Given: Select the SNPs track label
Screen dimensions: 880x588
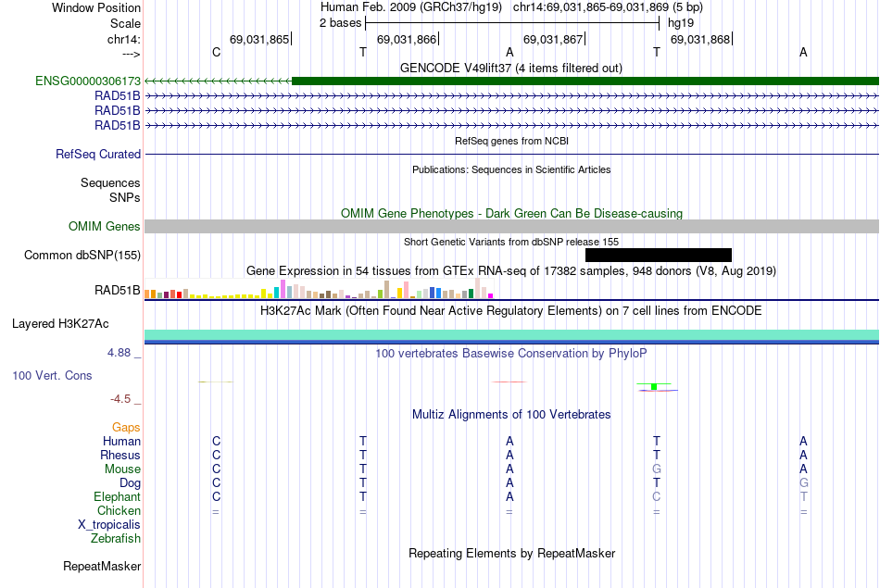Looking at the screenshot, I should point(125,197).
